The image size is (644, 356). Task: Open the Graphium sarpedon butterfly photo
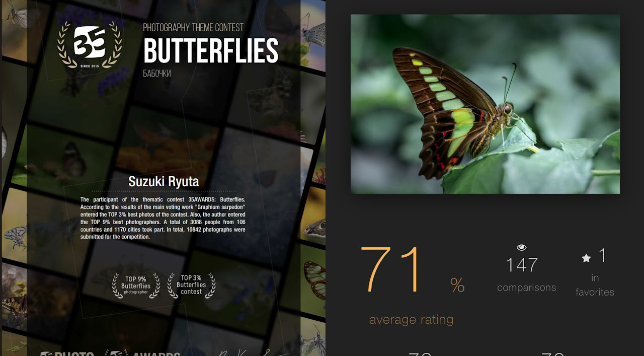[485, 104]
